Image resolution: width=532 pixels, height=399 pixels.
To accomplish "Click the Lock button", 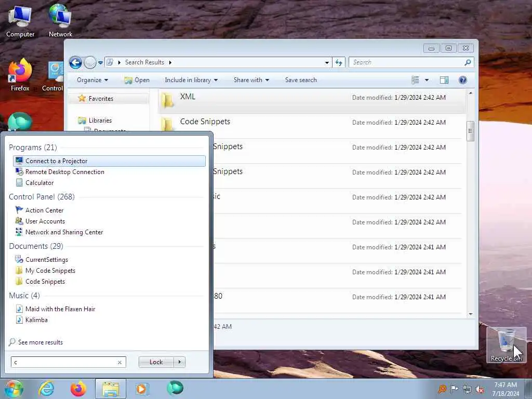I will [156, 362].
